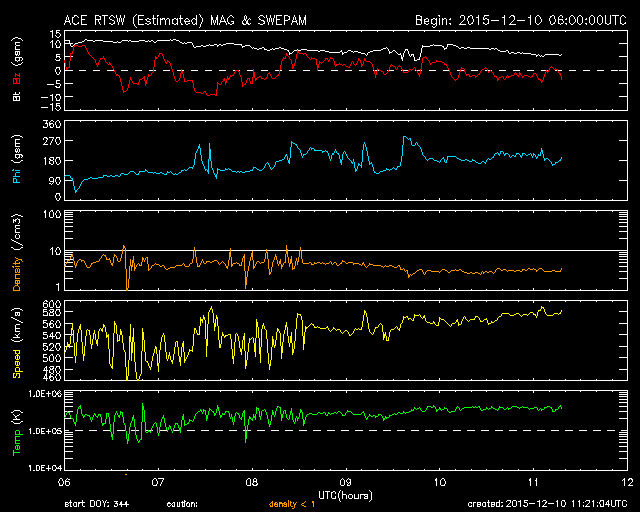Click the "1.0E+04" tick on the Temp axis
The width and height of the screenshot is (640, 512).
45,468
